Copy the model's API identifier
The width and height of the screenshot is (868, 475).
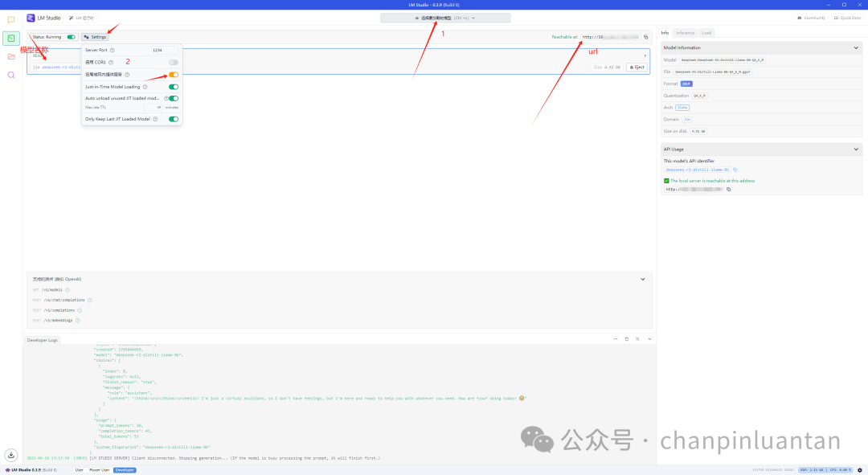click(x=735, y=170)
